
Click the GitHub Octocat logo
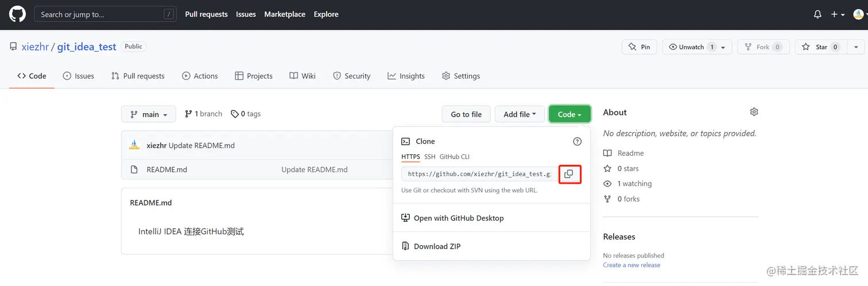coord(17,14)
